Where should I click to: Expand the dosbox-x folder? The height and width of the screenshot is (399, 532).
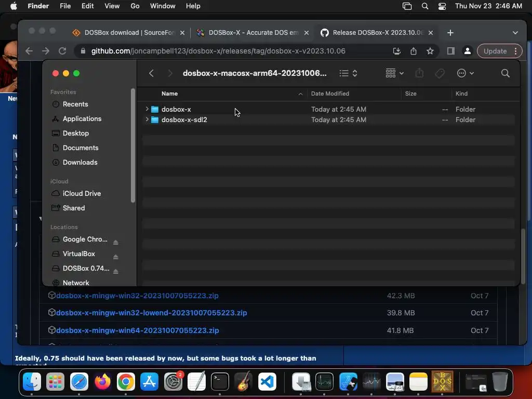point(147,109)
